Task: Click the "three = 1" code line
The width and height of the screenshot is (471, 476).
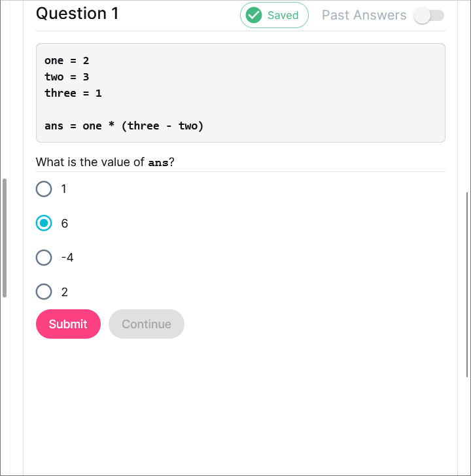Action: click(73, 93)
